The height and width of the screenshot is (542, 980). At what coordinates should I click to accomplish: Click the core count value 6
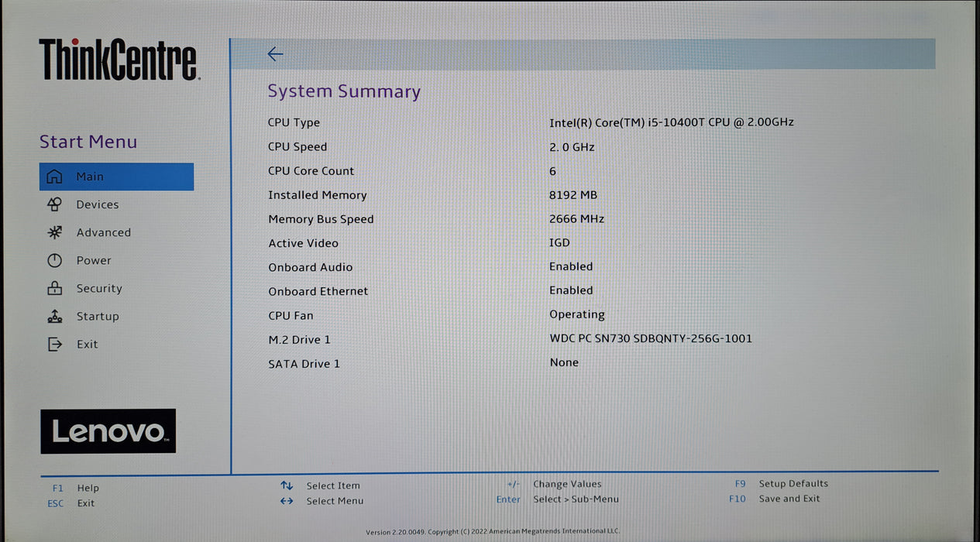(x=552, y=170)
